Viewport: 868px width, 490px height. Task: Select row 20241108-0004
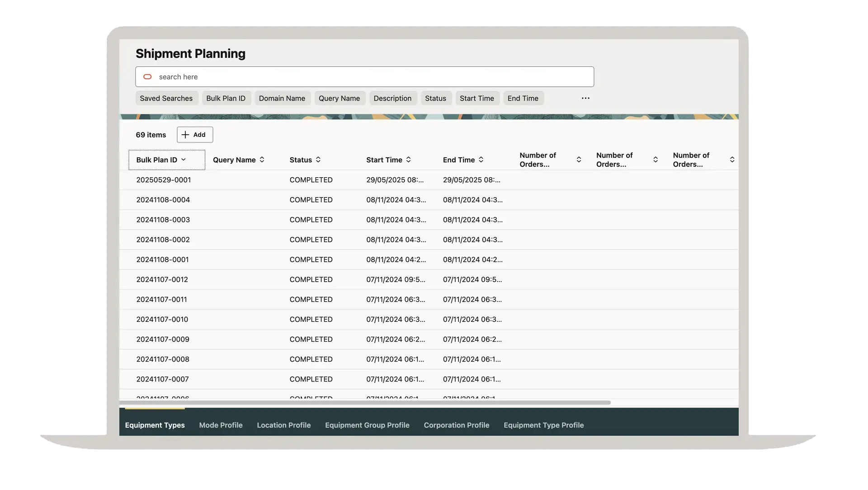163,200
